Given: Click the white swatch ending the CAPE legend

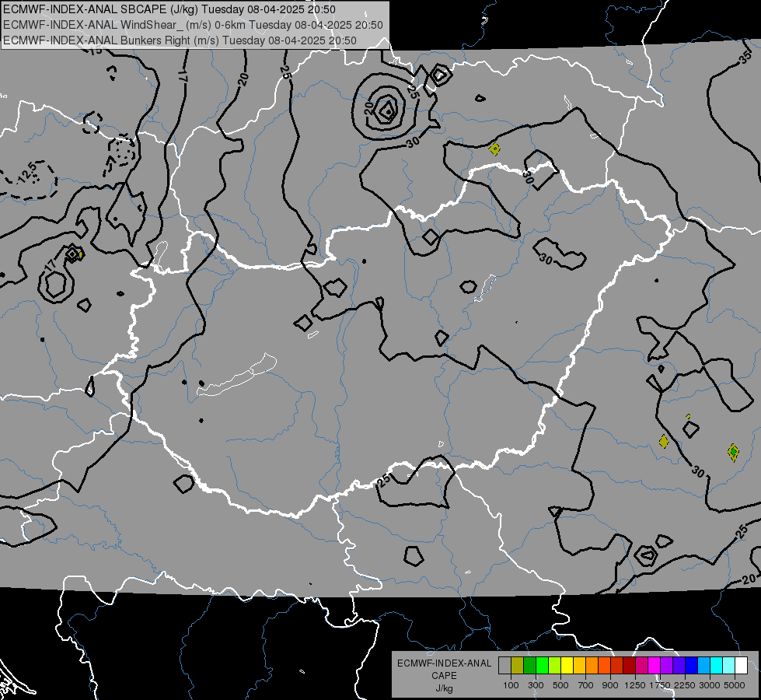Looking at the screenshot, I should (741, 665).
